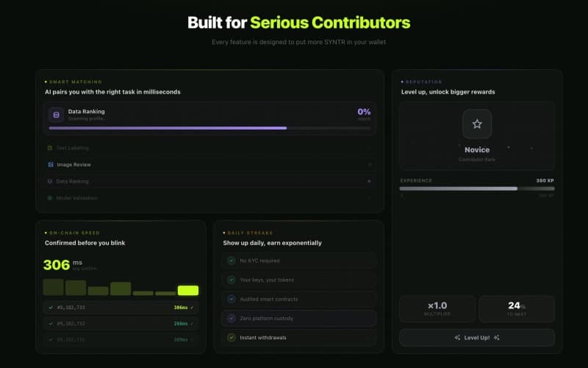Select the Your keys, your tokens item

click(298, 280)
